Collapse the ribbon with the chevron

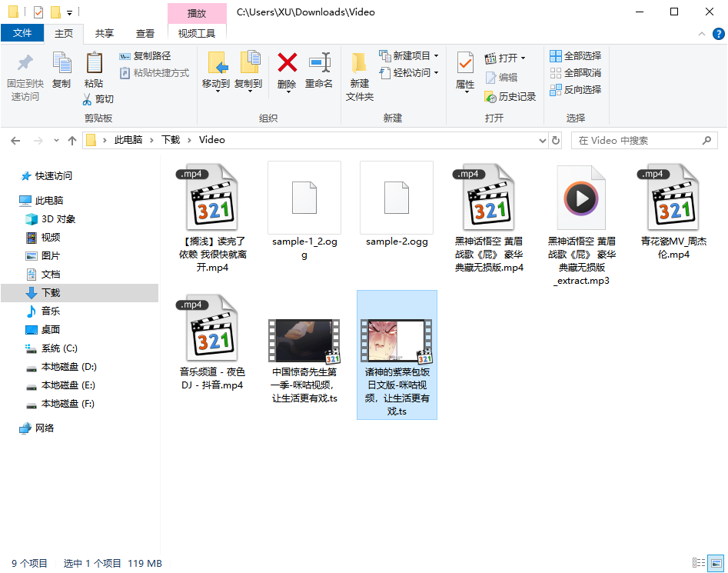(x=701, y=34)
